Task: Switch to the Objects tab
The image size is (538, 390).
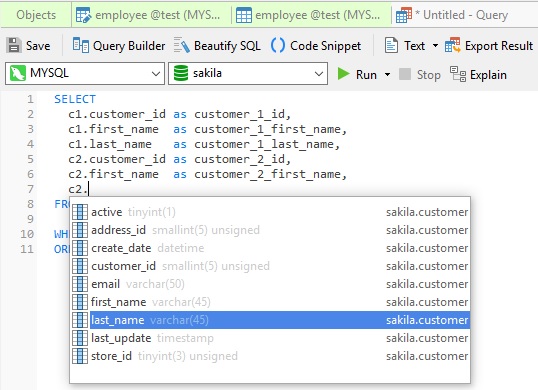Action: click(x=36, y=15)
